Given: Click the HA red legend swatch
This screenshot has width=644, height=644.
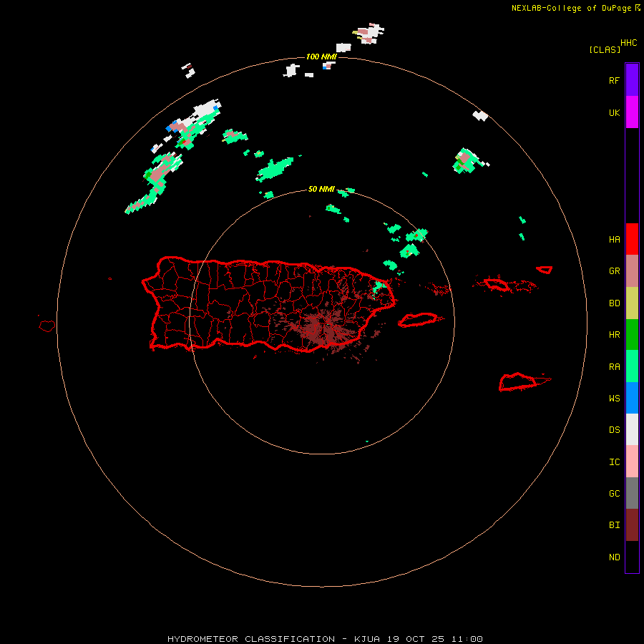Looking at the screenshot, I should 632,239.
